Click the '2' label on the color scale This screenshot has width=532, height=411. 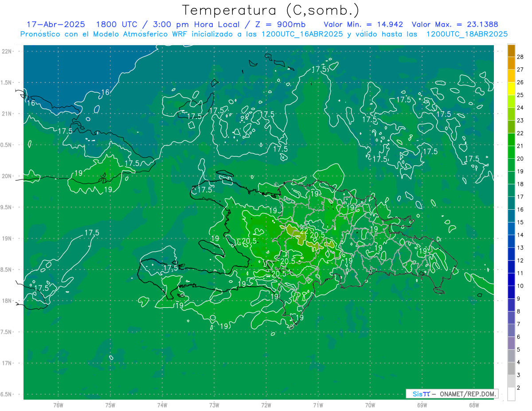(x=519, y=388)
